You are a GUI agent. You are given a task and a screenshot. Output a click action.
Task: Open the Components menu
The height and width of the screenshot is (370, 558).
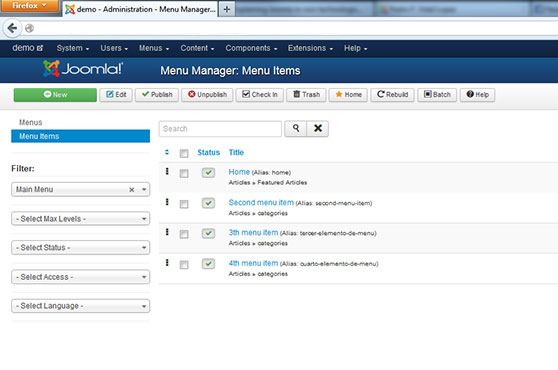point(251,48)
